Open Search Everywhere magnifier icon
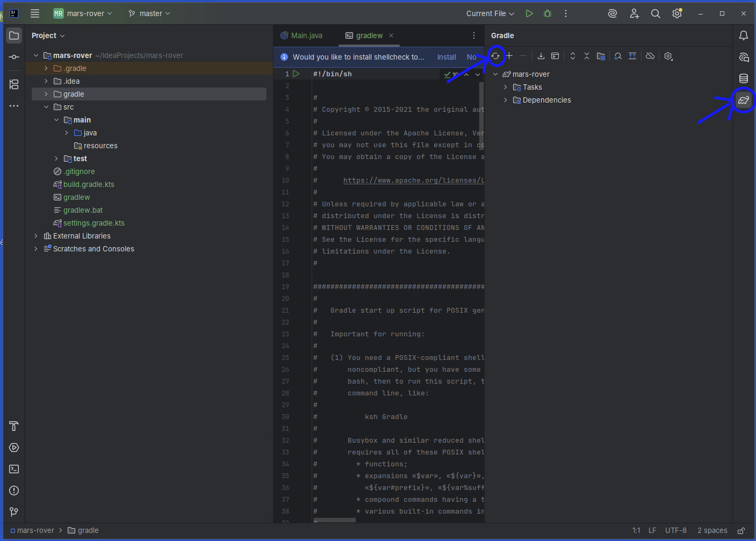 [x=656, y=13]
